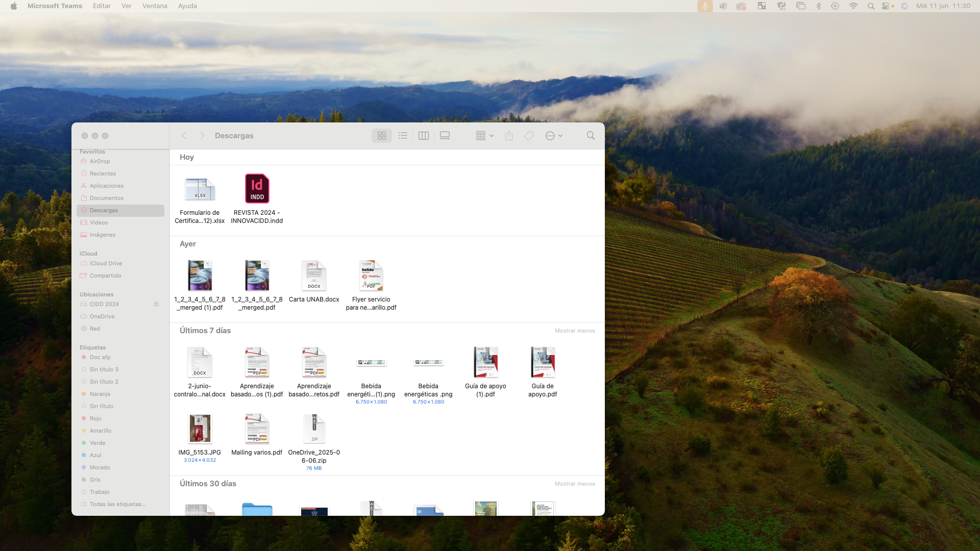Open the Ventana menu
The image size is (980, 551).
pos(155,6)
